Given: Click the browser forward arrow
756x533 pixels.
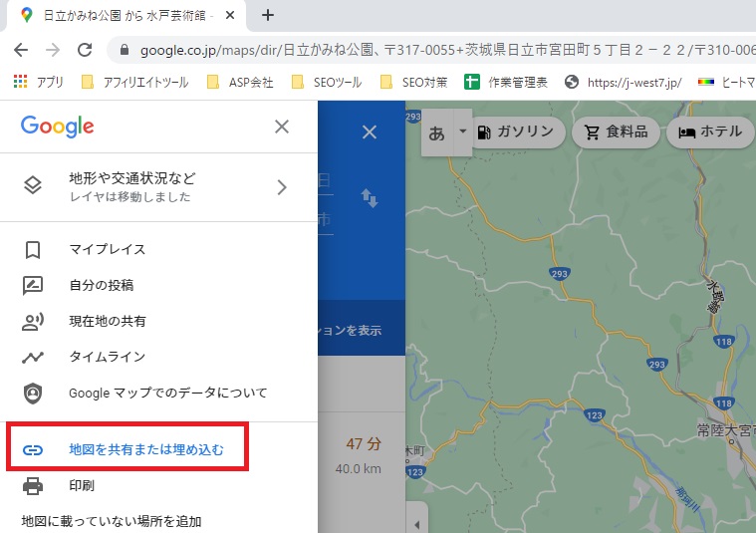Looking at the screenshot, I should click(x=53, y=50).
